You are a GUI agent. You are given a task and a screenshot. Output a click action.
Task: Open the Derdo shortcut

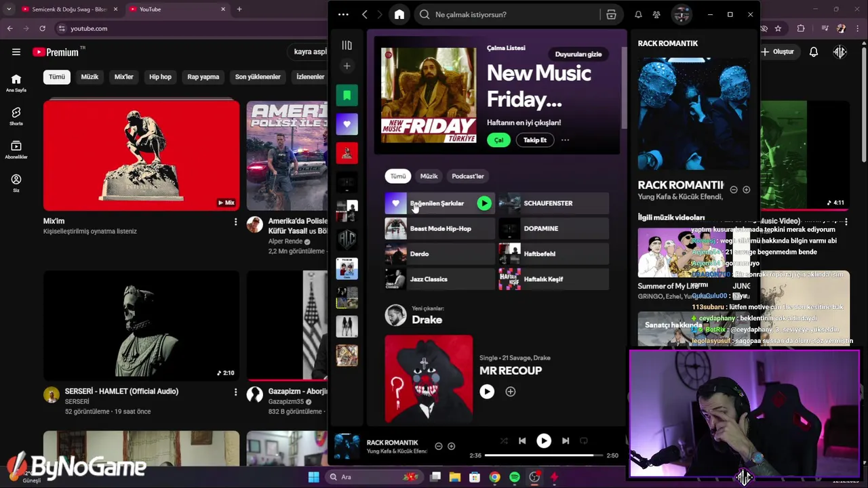tap(440, 253)
